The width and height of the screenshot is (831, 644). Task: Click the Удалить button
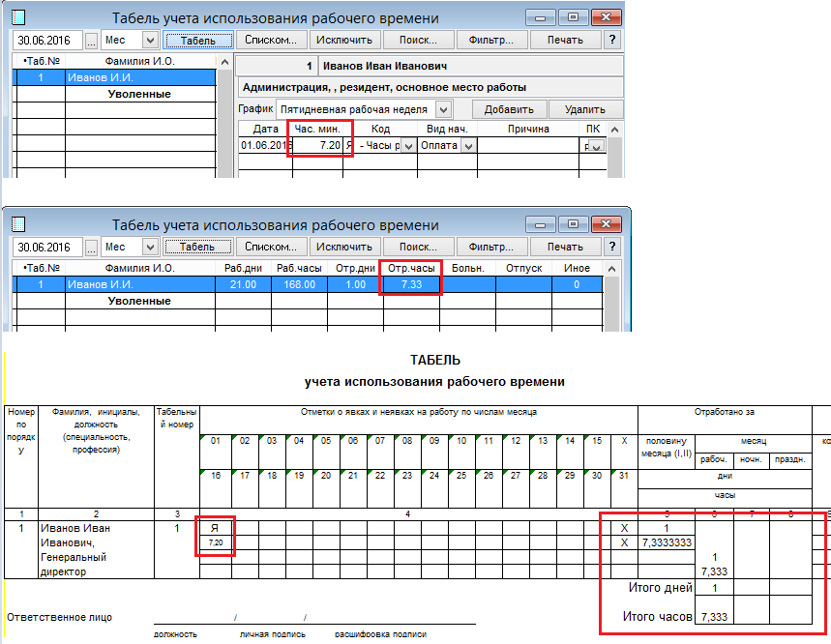pyautogui.click(x=585, y=109)
